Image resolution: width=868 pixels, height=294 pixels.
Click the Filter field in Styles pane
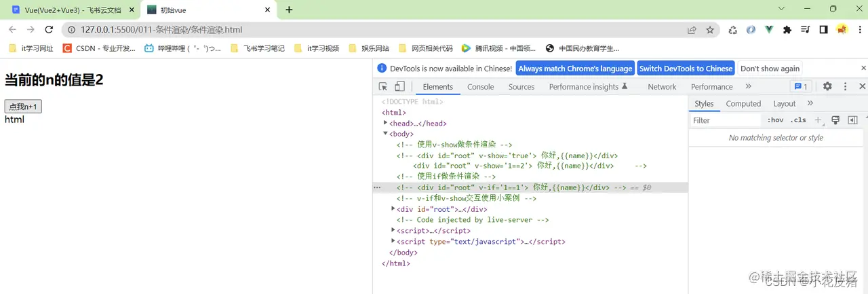[726, 120]
